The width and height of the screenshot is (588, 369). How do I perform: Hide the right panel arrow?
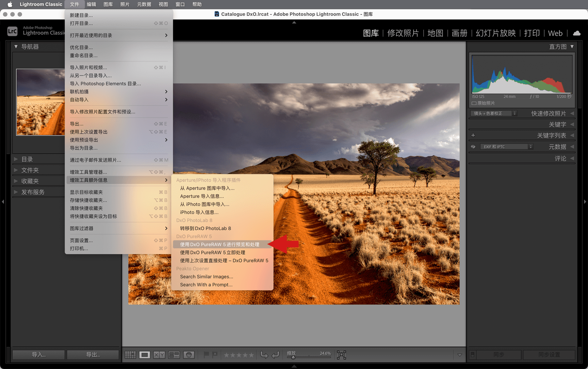(x=585, y=202)
